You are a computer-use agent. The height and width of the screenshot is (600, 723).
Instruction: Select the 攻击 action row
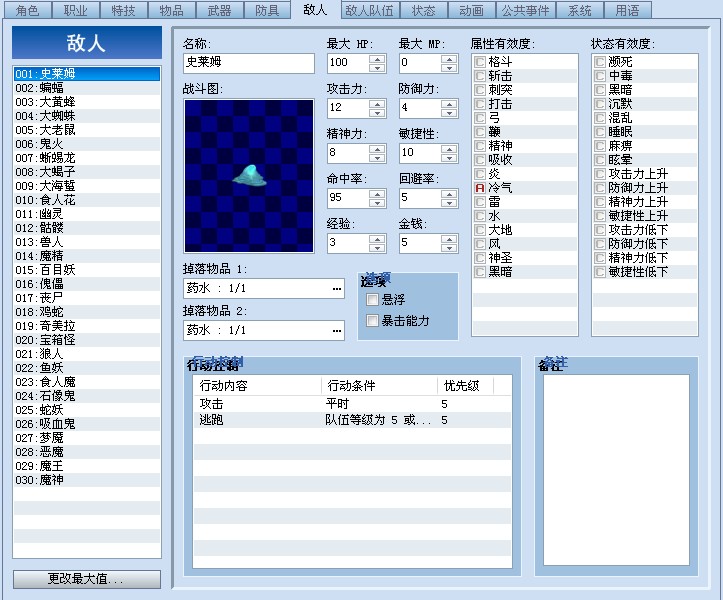pyautogui.click(x=352, y=404)
